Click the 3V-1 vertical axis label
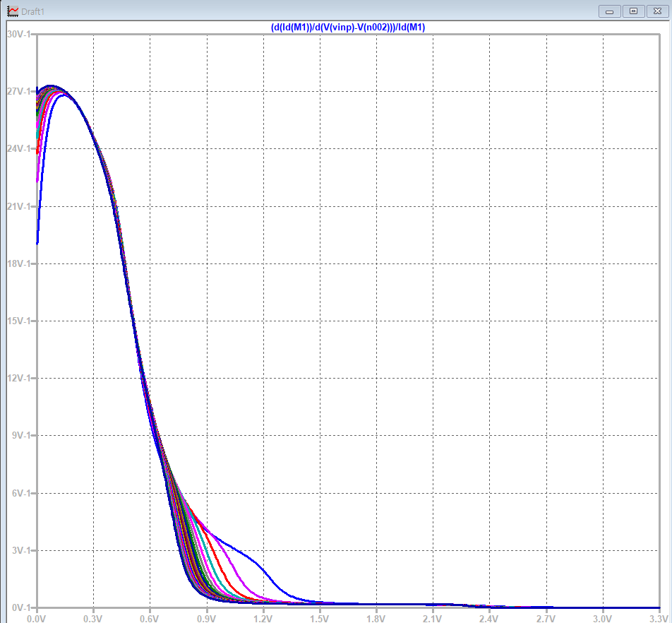Viewport: 672px width, 623px height. point(21,550)
